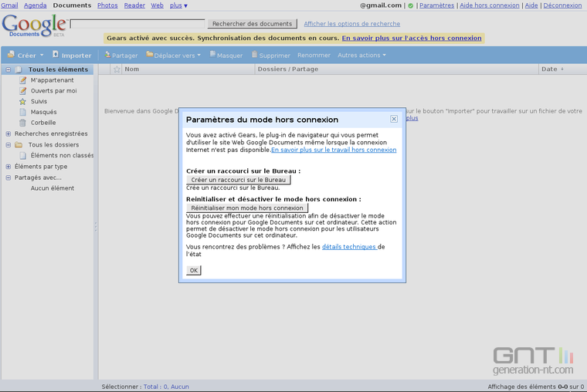Collapse the Partagés avec... section
Image resolution: width=587 pixels, height=392 pixels.
tap(8, 177)
